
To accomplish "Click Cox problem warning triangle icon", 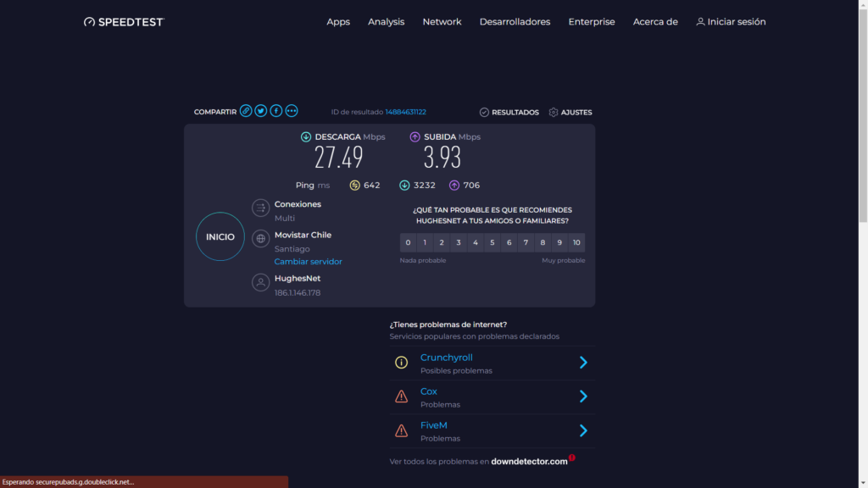I will (401, 396).
